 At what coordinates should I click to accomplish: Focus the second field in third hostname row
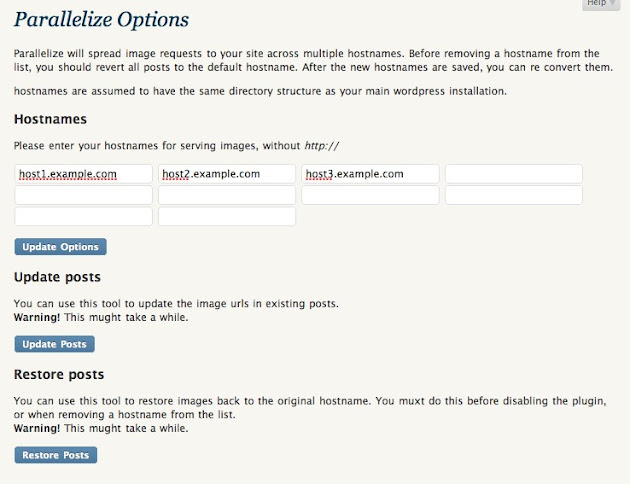(227, 216)
